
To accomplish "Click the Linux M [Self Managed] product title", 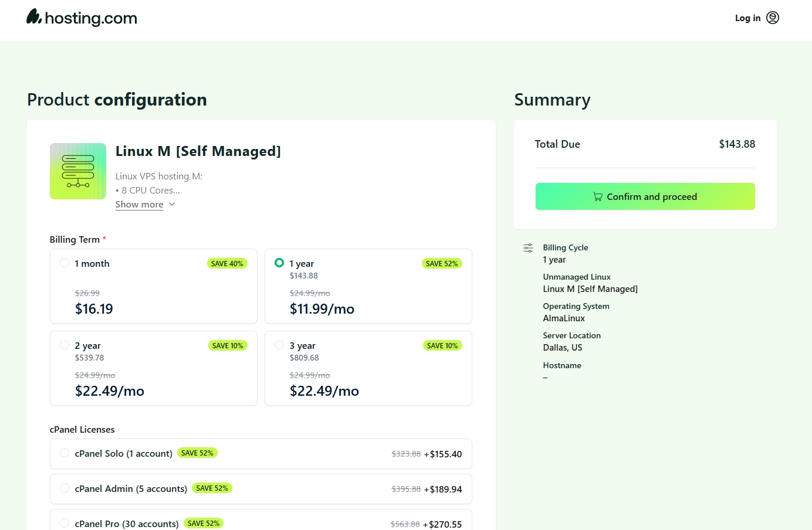I will coord(198,151).
